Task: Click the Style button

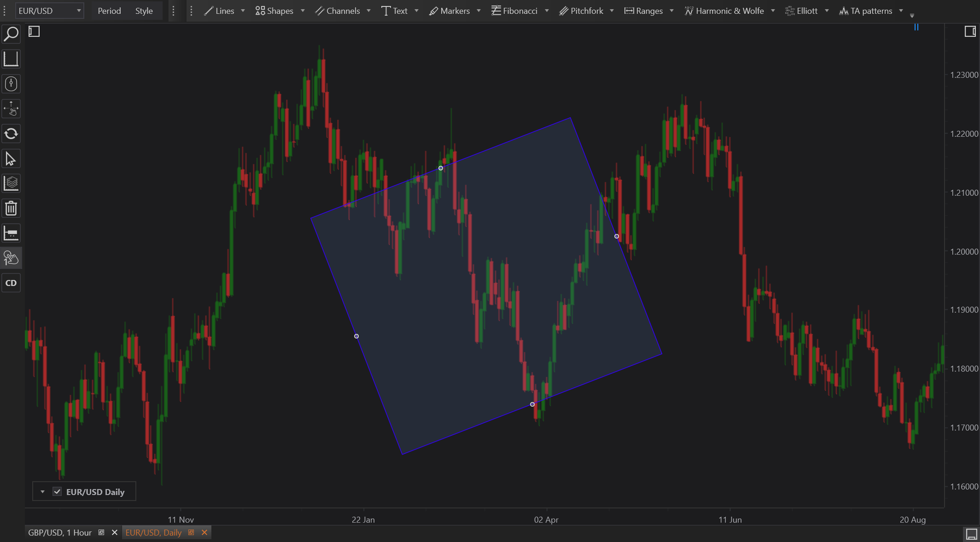Action: point(144,11)
